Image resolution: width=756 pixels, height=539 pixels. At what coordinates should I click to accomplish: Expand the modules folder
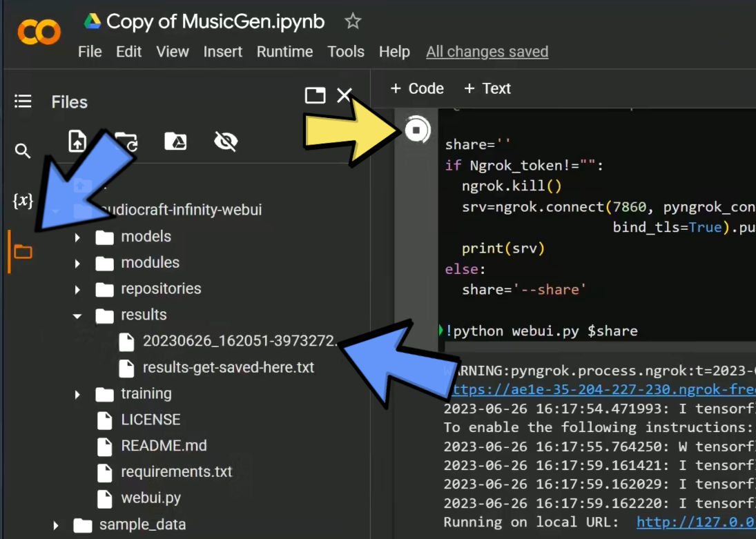point(77,263)
